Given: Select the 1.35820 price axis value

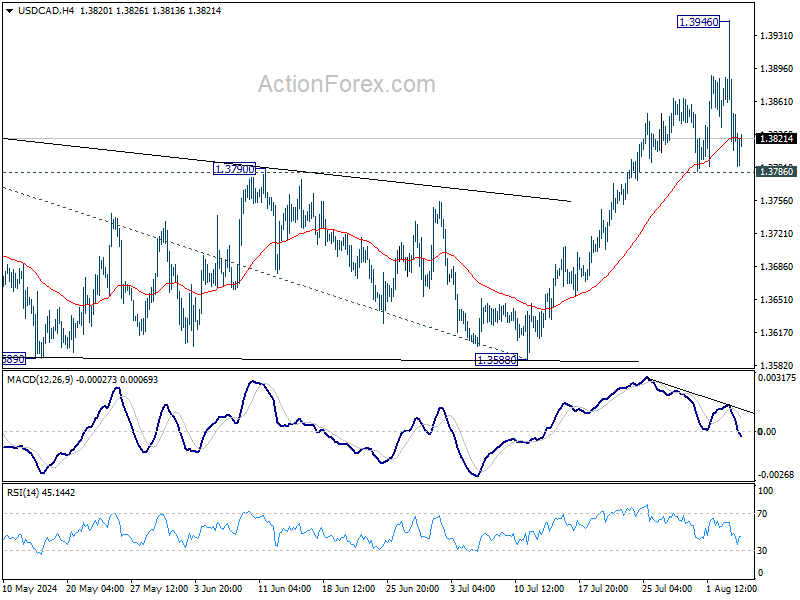Looking at the screenshot, I should click(x=777, y=366).
